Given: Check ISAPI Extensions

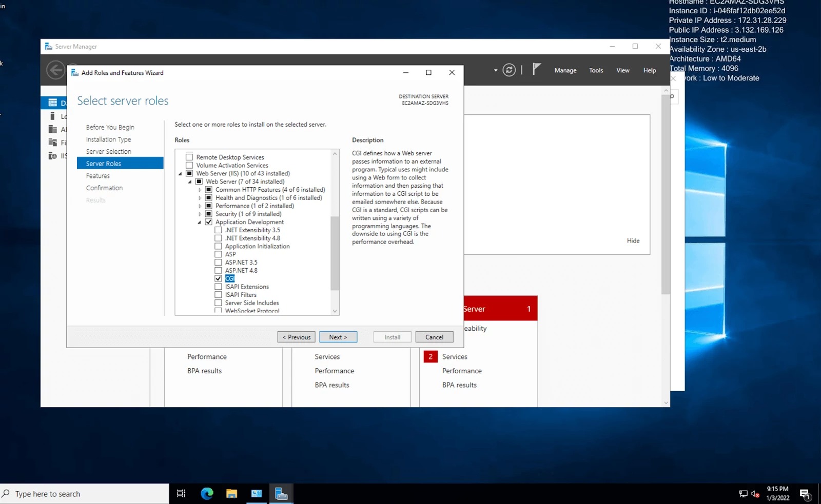Looking at the screenshot, I should (x=218, y=287).
